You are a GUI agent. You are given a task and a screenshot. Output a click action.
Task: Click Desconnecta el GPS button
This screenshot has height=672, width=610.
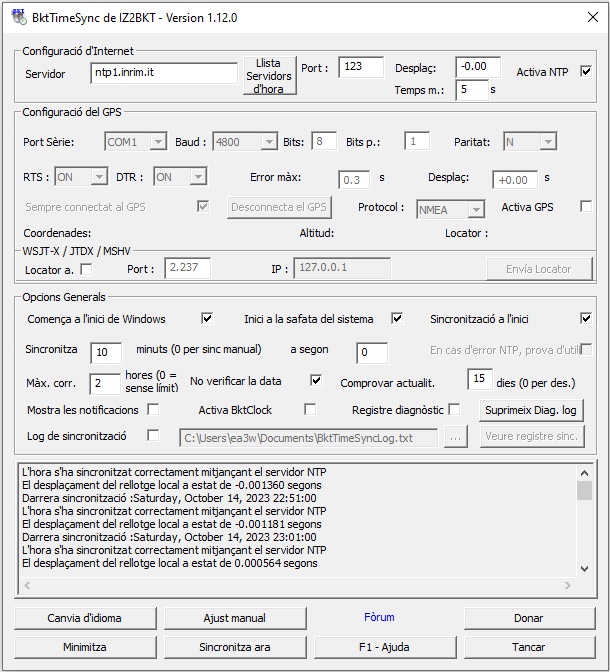coord(279,207)
